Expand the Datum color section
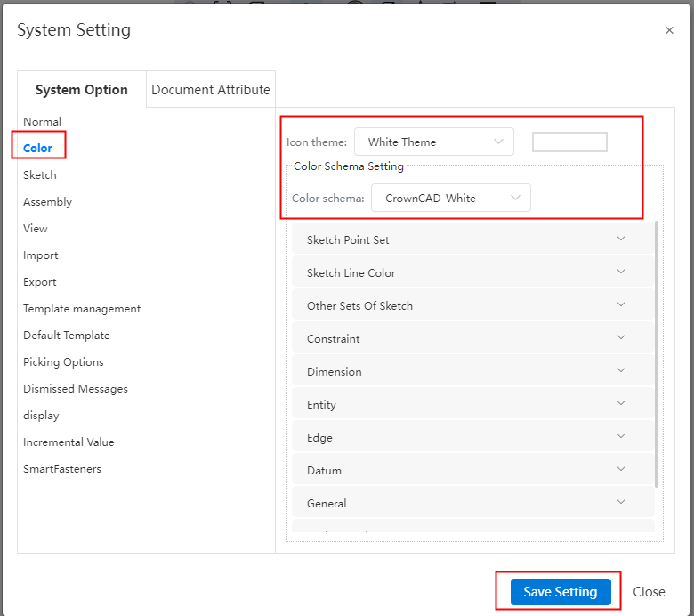Image resolution: width=694 pixels, height=616 pixels. click(x=472, y=470)
